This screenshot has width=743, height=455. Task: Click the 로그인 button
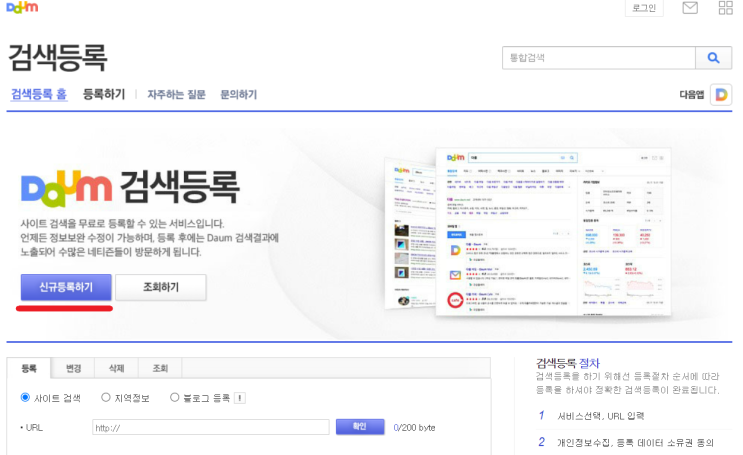click(x=644, y=8)
